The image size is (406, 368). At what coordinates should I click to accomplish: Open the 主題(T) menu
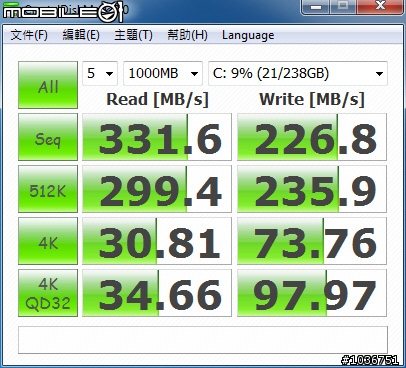pos(133,35)
